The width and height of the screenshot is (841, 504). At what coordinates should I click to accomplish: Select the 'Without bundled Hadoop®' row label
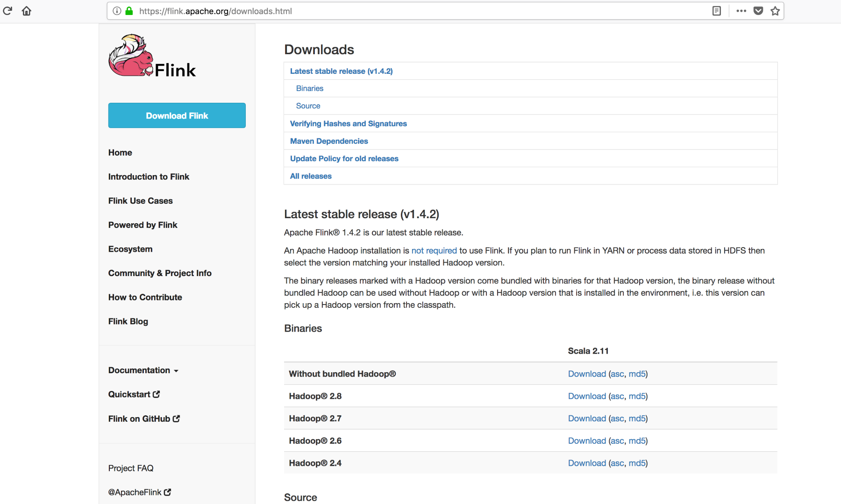(x=342, y=374)
